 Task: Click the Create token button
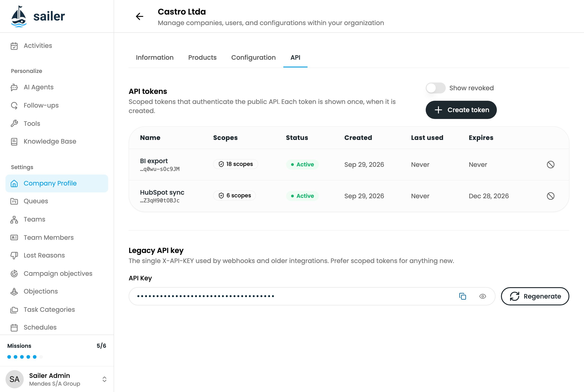pos(461,110)
